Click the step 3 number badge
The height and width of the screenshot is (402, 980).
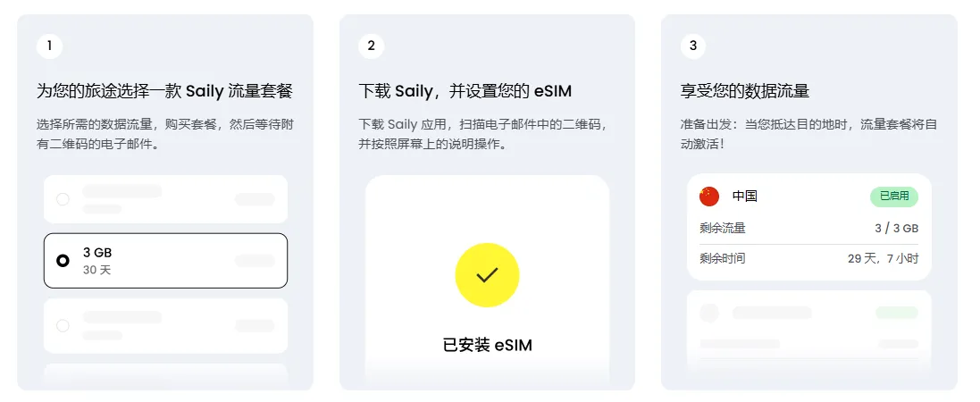click(x=692, y=46)
